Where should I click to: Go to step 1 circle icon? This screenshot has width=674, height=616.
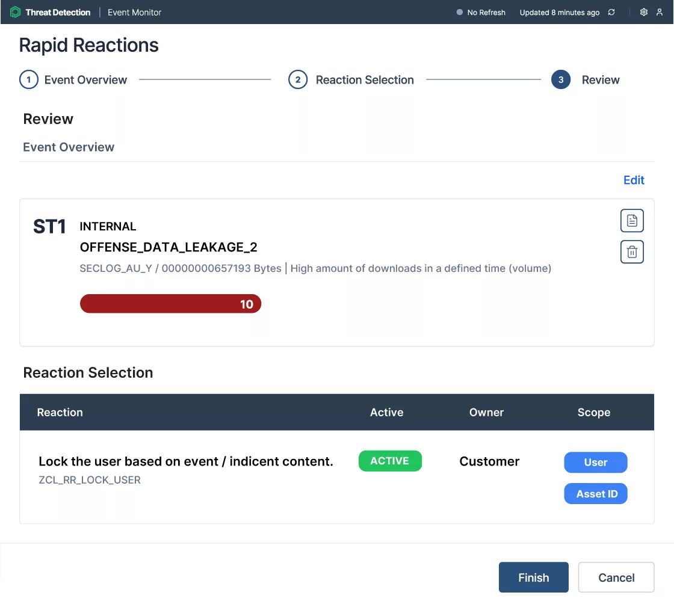[29, 80]
